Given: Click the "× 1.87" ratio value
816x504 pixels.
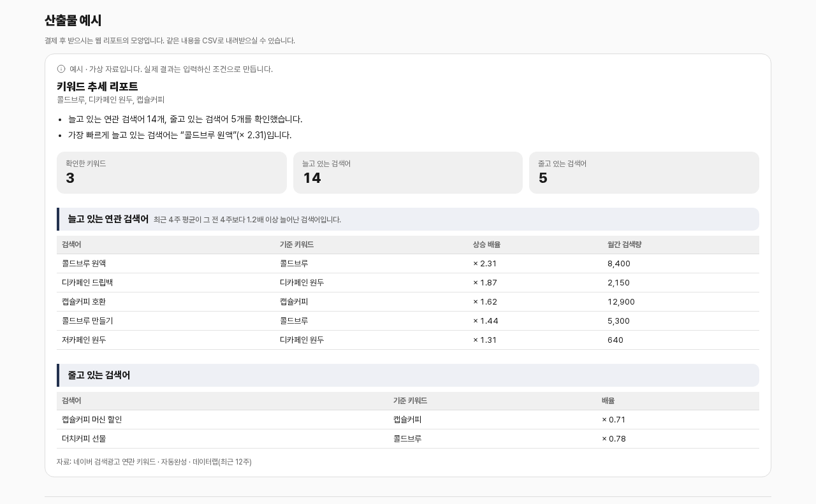Looking at the screenshot, I should coord(485,283).
